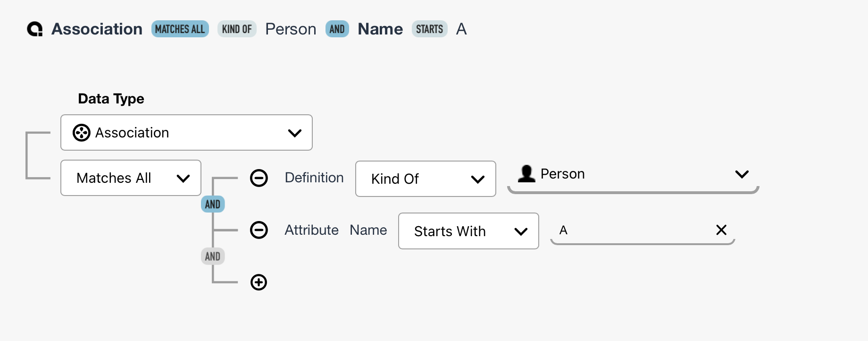Screen dimensions: 868x341
Task: Click the MATCHES ALL summary badge
Action: pos(180,29)
